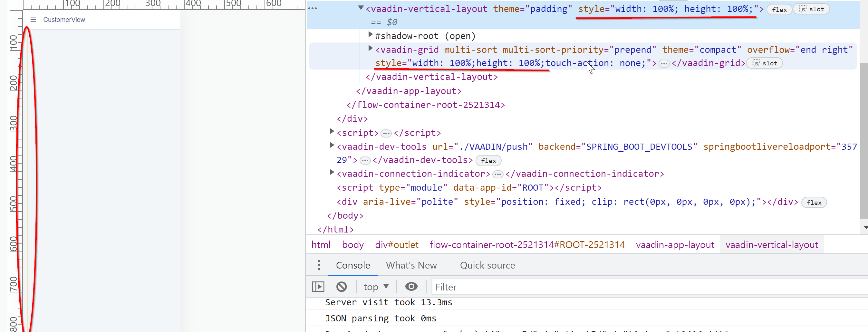This screenshot has width=868, height=332.
Task: Clear the console with the clear icon
Action: (341, 287)
